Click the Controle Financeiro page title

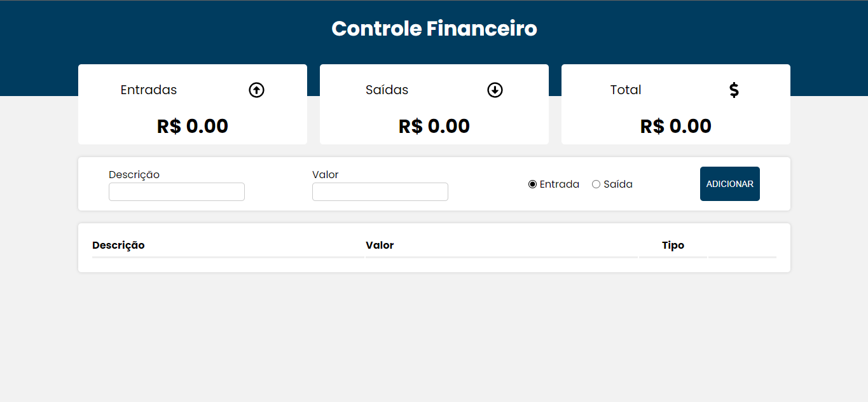(x=434, y=29)
